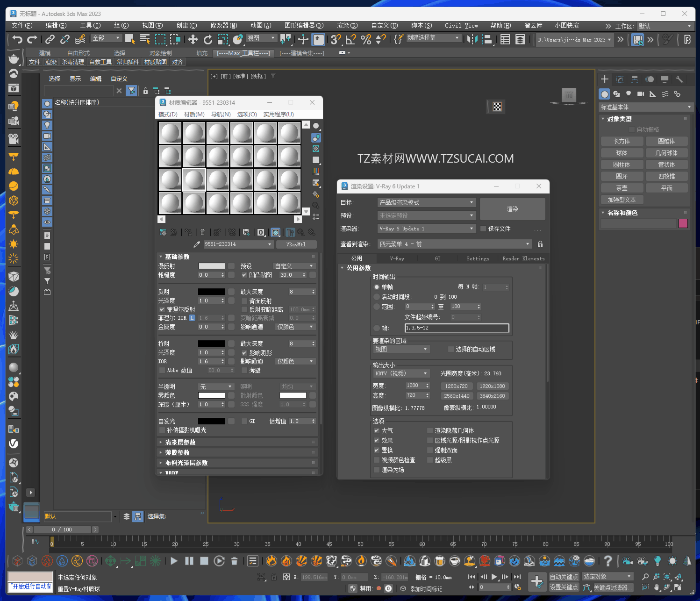Open the Create tab plus icon
The image size is (700, 601).
pos(605,79)
